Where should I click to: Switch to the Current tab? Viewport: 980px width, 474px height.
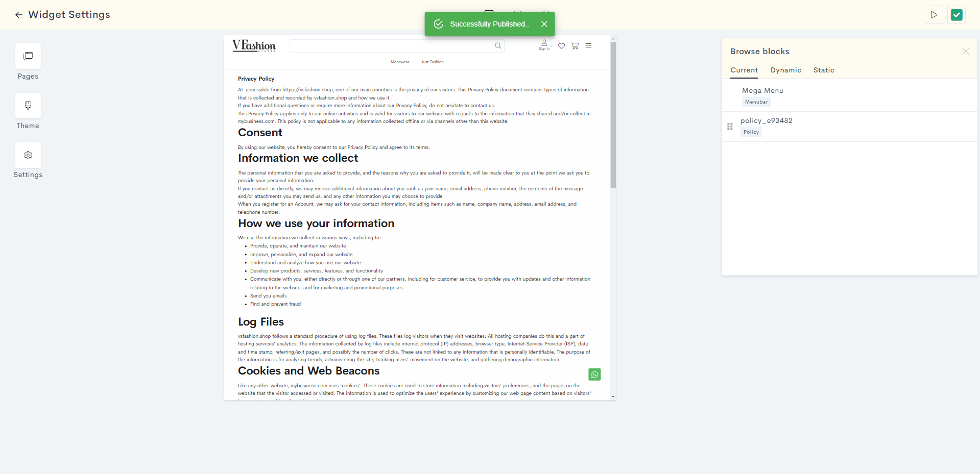point(744,70)
